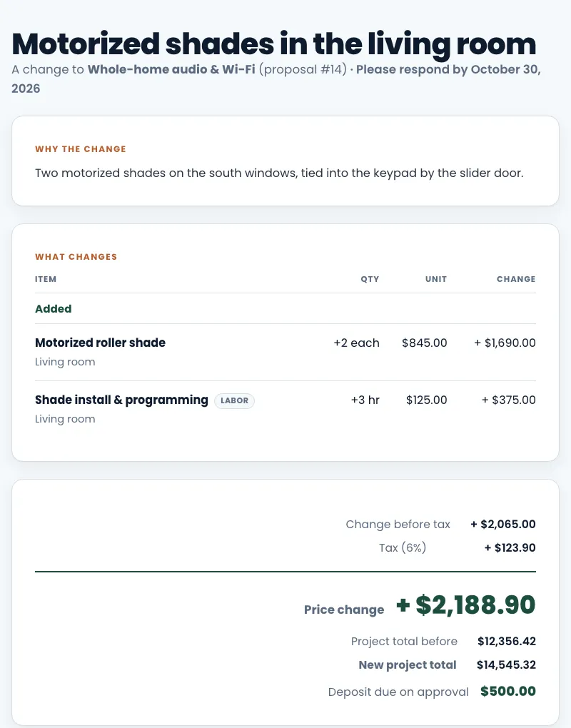Click the '+ $375.00' change amount
This screenshot has height=728, width=571.
pos(509,400)
